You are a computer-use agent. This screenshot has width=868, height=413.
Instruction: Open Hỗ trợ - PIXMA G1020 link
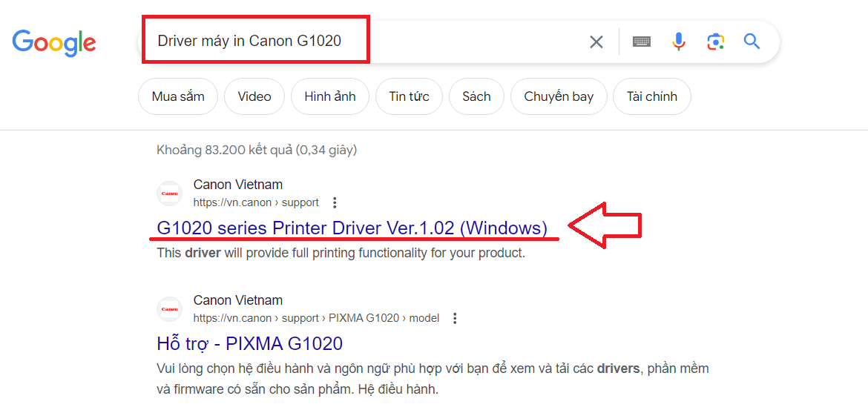[x=250, y=344]
